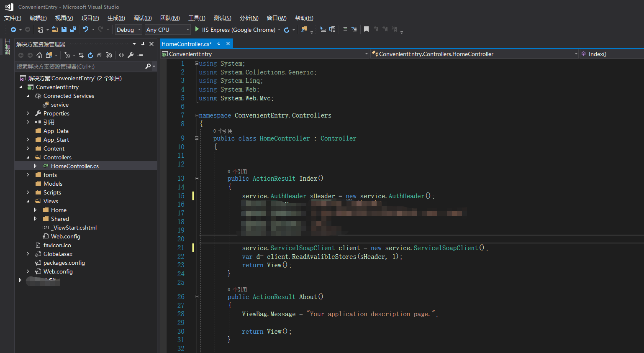Start debugging with IIS Express green arrow
Image resolution: width=644 pixels, height=353 pixels.
pyautogui.click(x=197, y=30)
